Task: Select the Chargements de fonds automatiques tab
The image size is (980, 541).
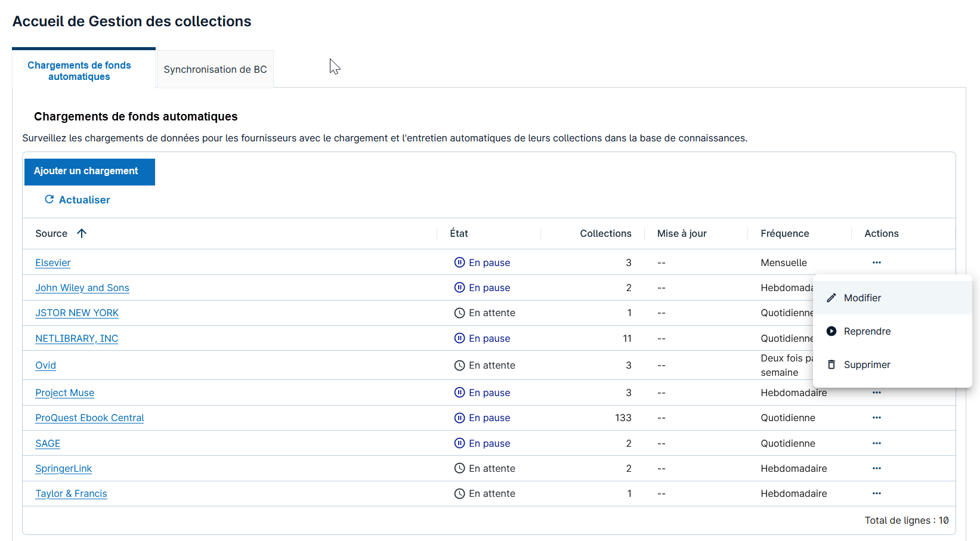Action: click(79, 70)
